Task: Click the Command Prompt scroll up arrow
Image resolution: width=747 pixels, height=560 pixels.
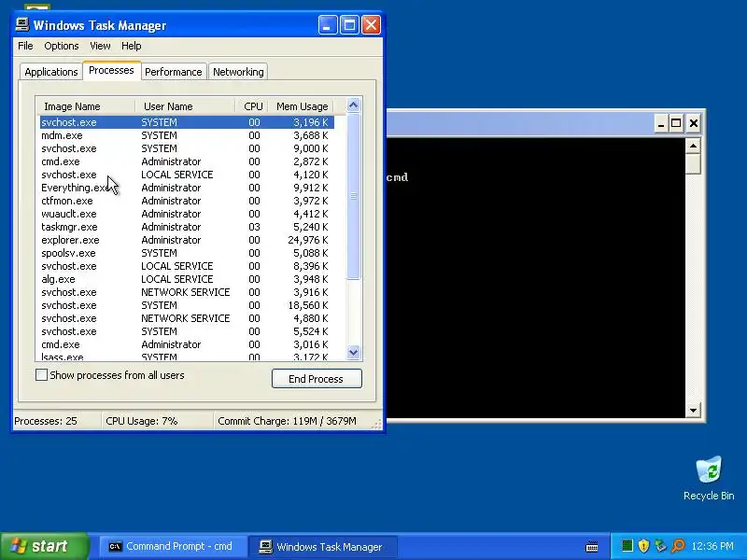Action: pyautogui.click(x=693, y=146)
